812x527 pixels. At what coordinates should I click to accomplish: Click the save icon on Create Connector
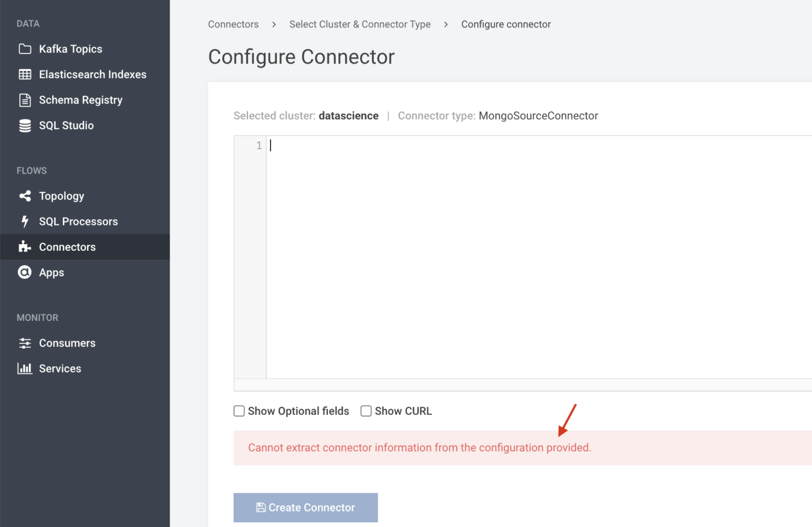click(x=261, y=507)
